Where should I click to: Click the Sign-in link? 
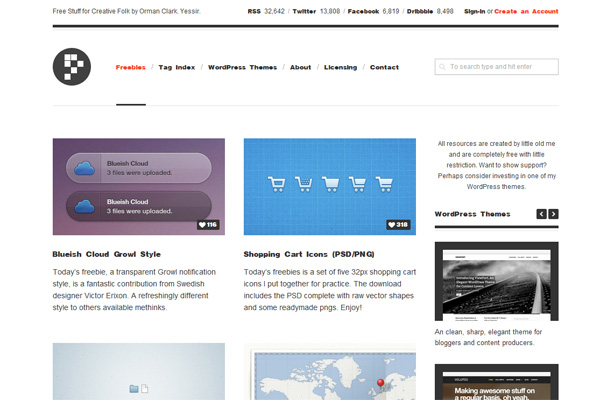[x=474, y=11]
